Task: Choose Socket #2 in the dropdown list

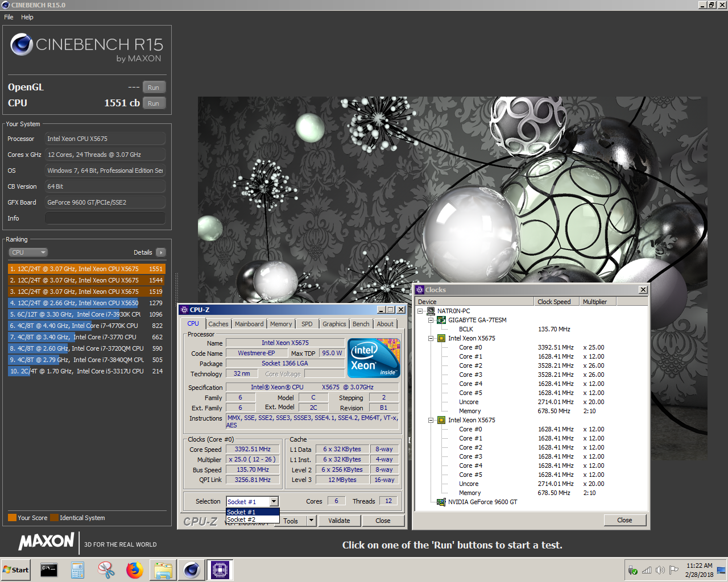Action: click(x=253, y=519)
